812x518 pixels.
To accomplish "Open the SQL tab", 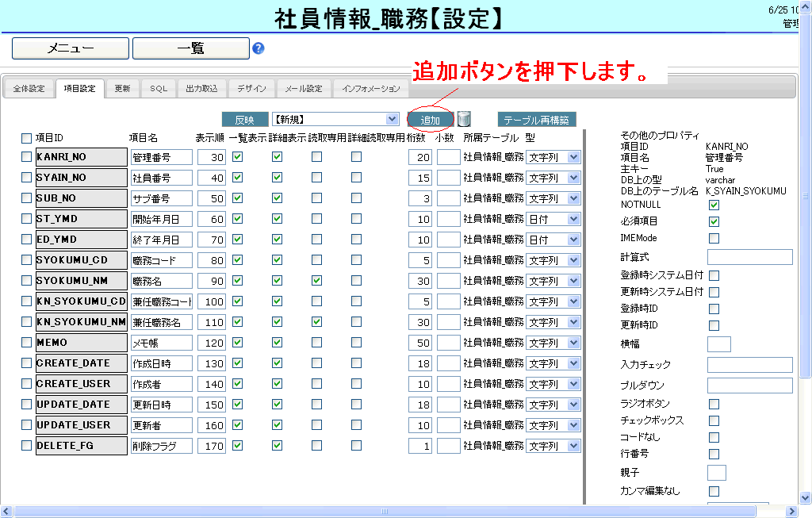I will point(159,89).
